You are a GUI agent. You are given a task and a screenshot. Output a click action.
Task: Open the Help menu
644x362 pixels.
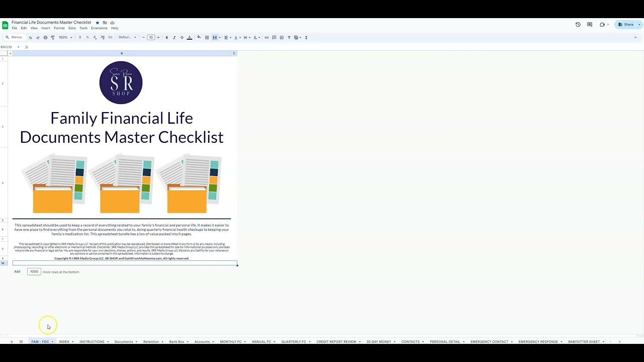(115, 28)
